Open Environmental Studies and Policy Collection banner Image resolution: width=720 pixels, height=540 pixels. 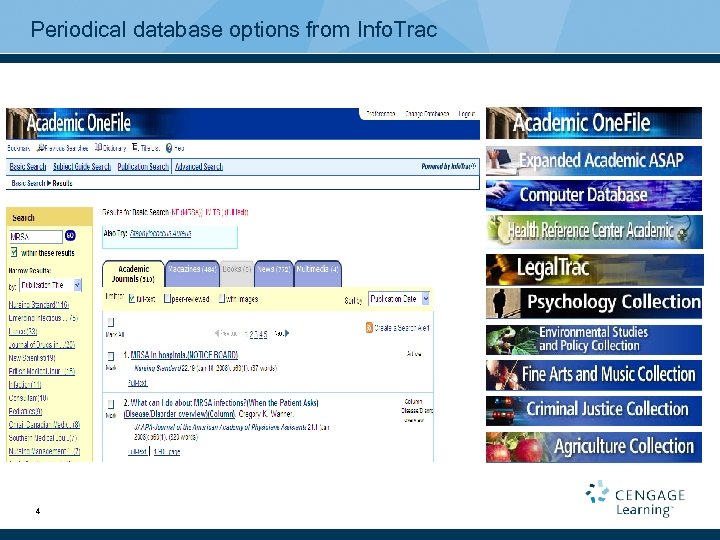click(x=594, y=340)
